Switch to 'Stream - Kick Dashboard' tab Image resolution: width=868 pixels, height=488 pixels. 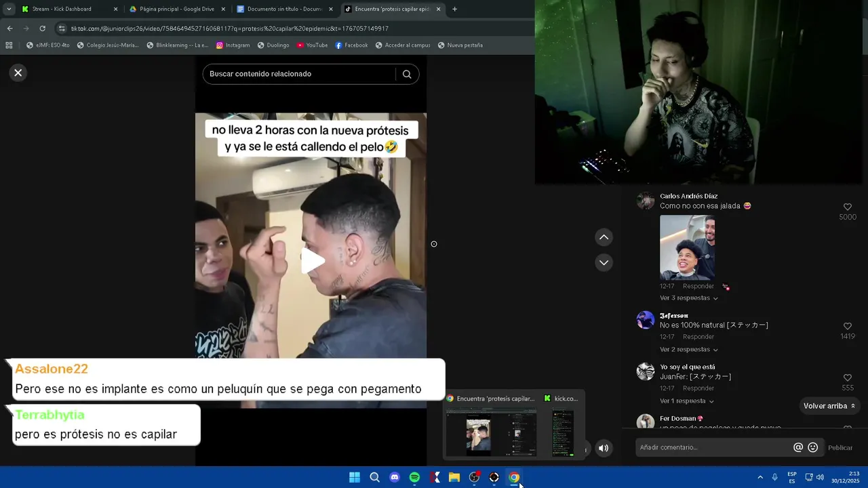tap(68, 9)
